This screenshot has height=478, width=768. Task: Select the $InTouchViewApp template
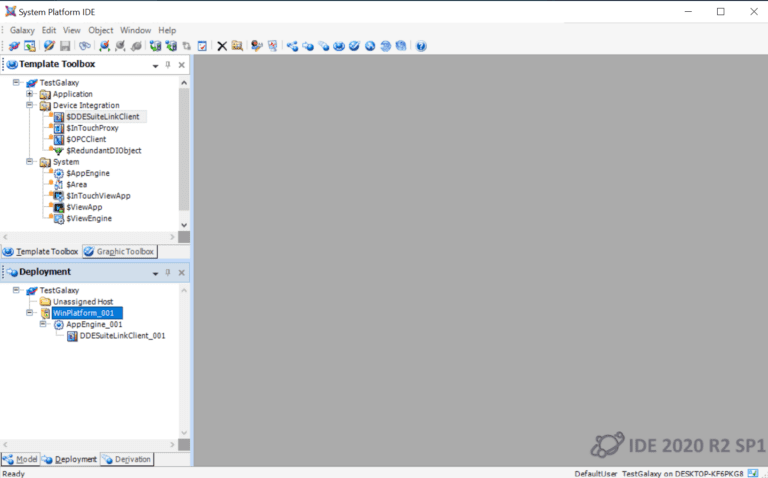point(98,195)
